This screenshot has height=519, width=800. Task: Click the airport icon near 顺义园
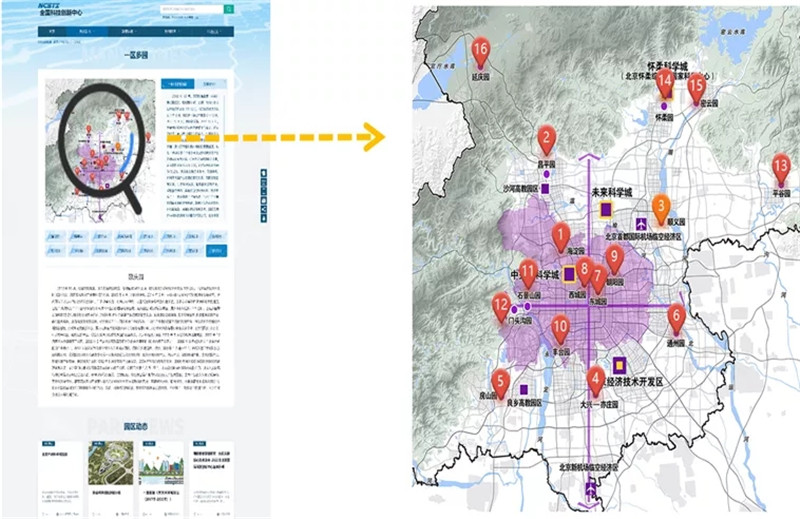(641, 224)
